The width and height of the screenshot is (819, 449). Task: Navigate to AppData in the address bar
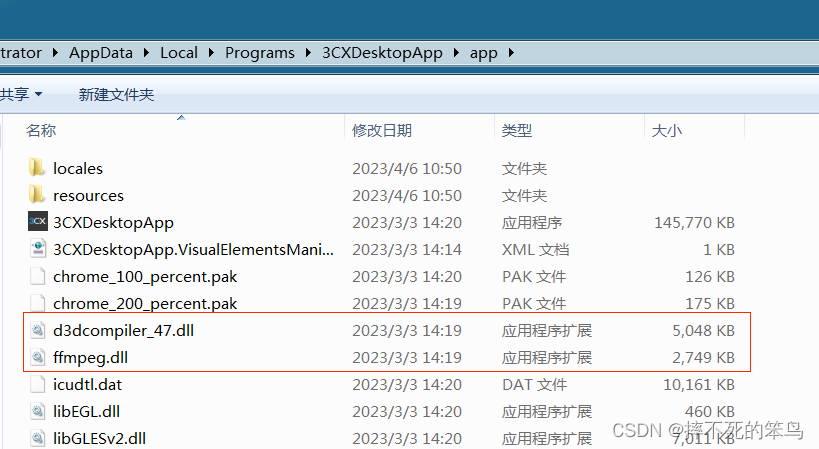(x=101, y=53)
